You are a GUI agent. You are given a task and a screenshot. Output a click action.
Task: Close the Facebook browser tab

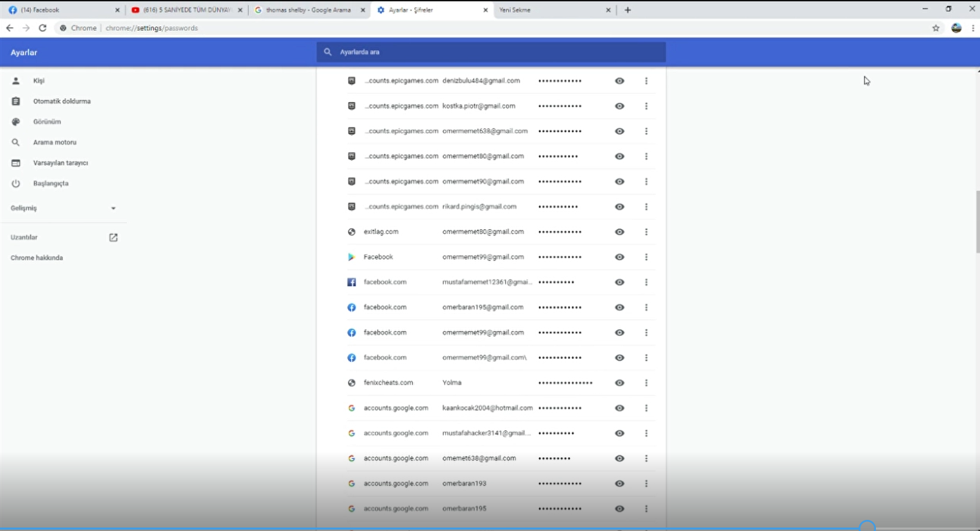117,10
